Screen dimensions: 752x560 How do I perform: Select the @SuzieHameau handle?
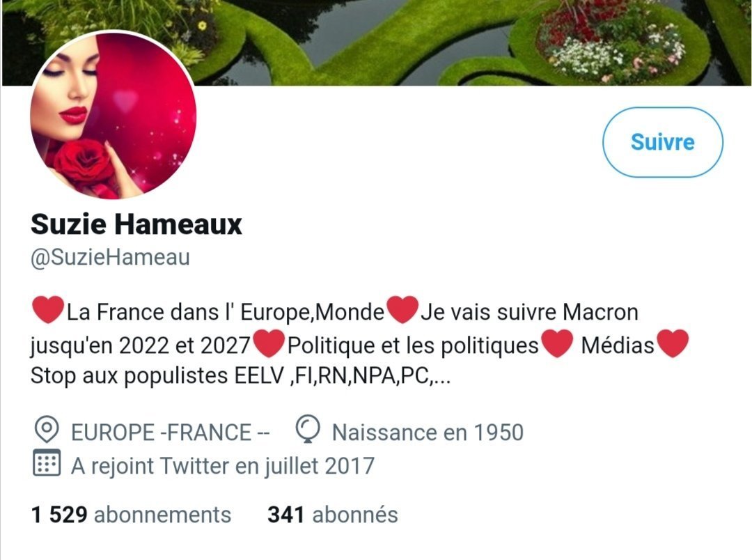(110, 257)
